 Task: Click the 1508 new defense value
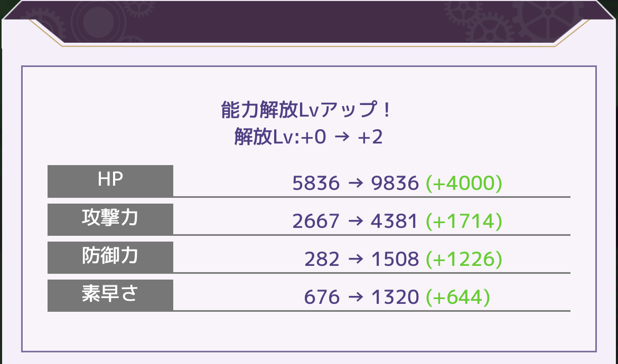[395, 260]
